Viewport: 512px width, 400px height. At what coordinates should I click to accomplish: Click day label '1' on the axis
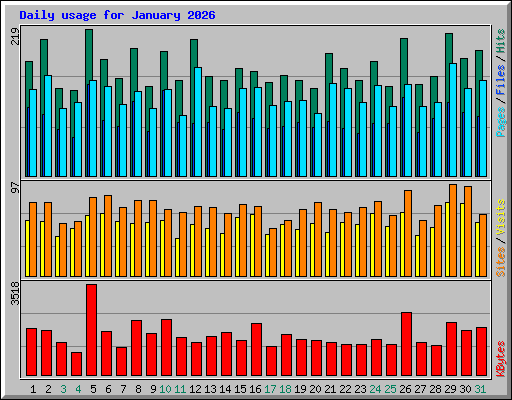[33, 389]
